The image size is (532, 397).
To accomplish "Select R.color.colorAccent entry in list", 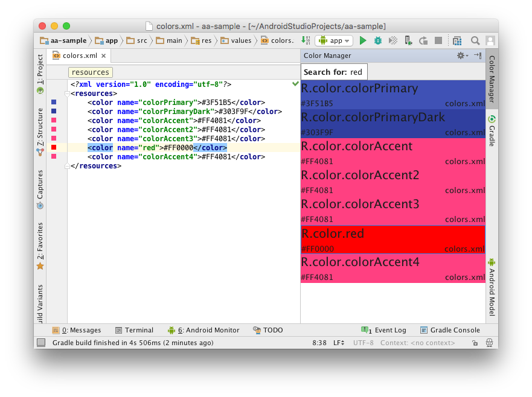I will point(393,152).
